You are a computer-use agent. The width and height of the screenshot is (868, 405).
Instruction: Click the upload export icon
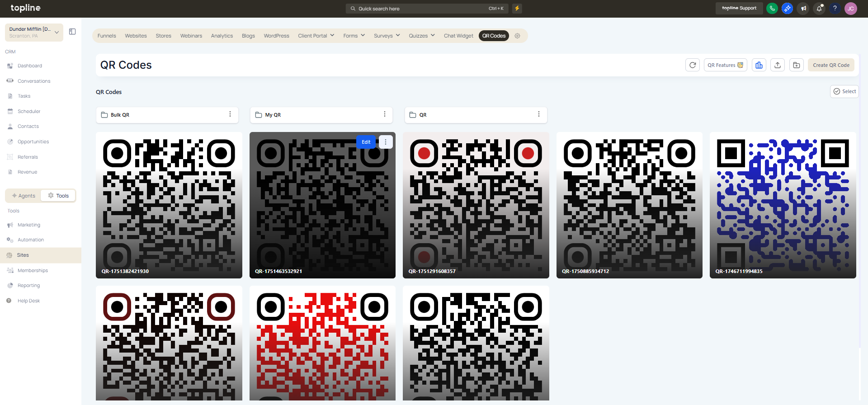[x=778, y=65]
